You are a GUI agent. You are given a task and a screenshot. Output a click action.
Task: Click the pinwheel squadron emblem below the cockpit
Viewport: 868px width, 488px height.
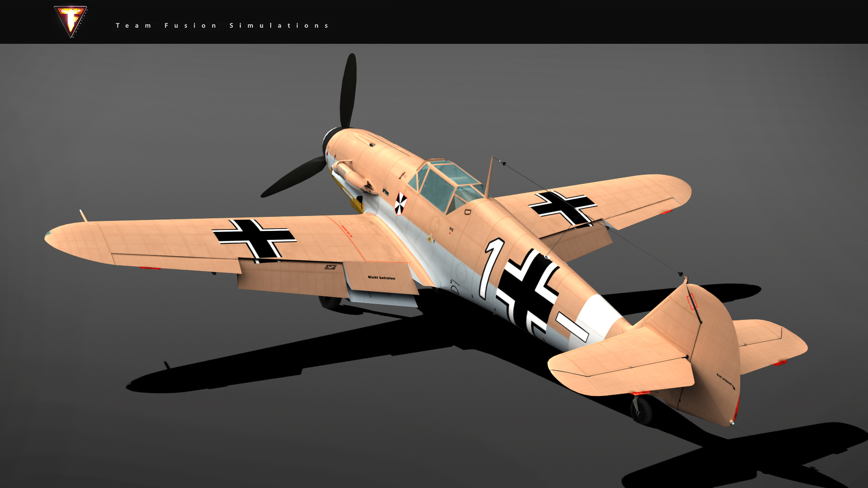click(400, 203)
